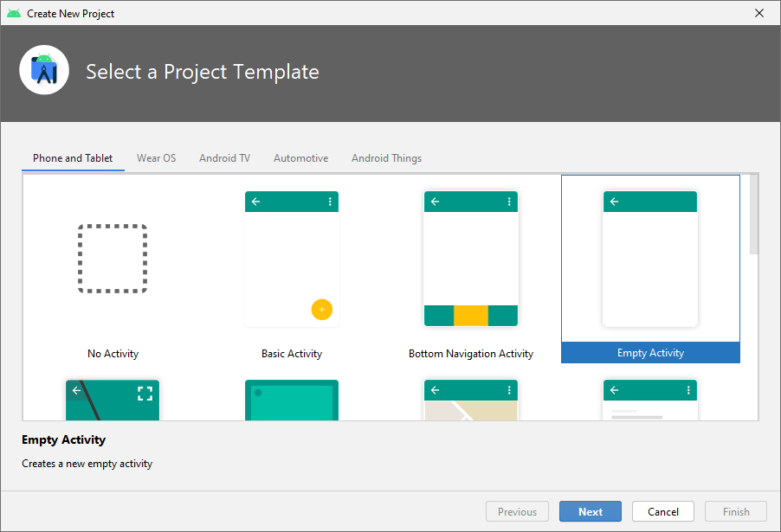The image size is (781, 532).
Task: Click the Android Studio logo in header
Action: click(x=44, y=70)
